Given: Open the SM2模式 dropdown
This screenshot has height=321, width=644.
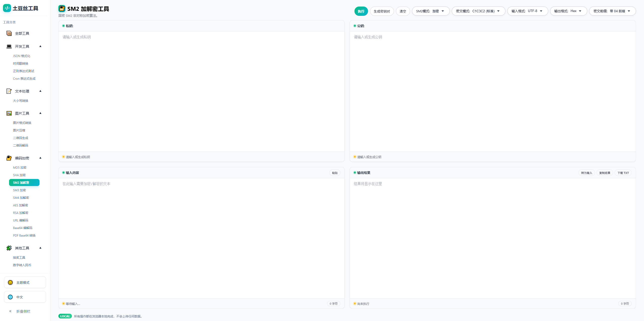Looking at the screenshot, I should click(x=430, y=11).
